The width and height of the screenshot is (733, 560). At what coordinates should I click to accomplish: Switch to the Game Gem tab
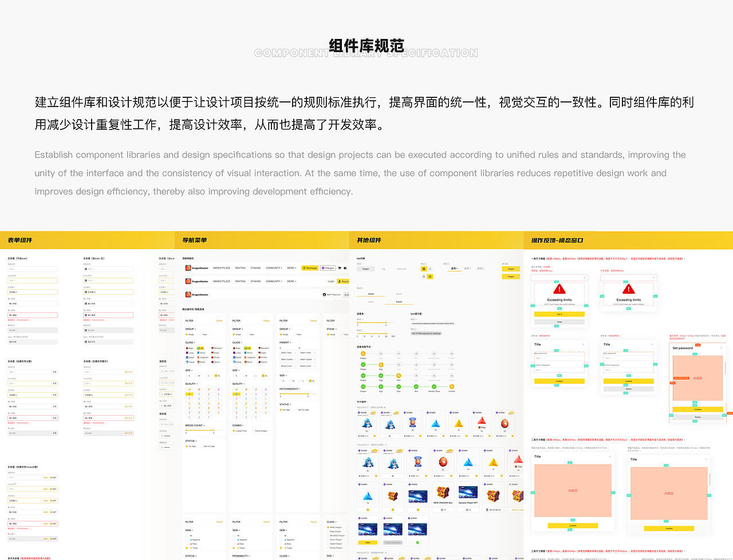(x=401, y=269)
